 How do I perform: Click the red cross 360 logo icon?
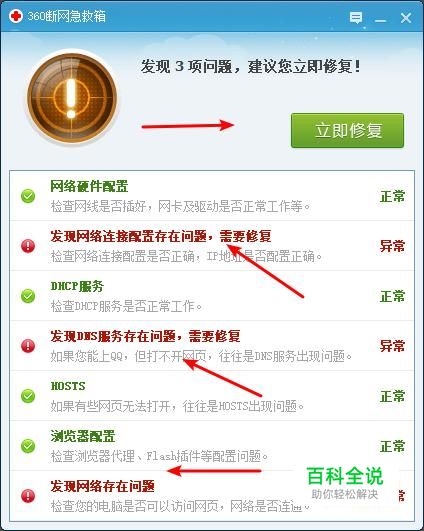pos(15,16)
